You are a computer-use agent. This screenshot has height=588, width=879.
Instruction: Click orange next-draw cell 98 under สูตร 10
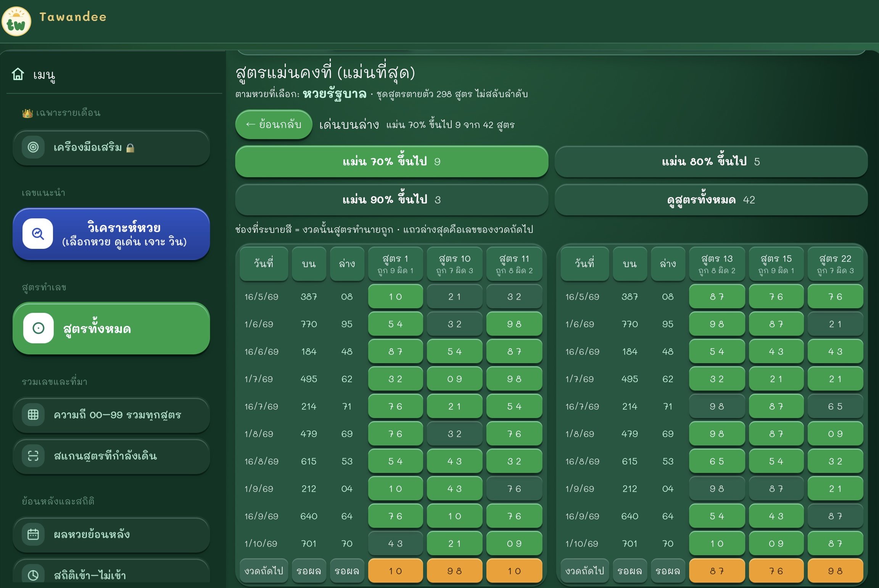tap(454, 571)
